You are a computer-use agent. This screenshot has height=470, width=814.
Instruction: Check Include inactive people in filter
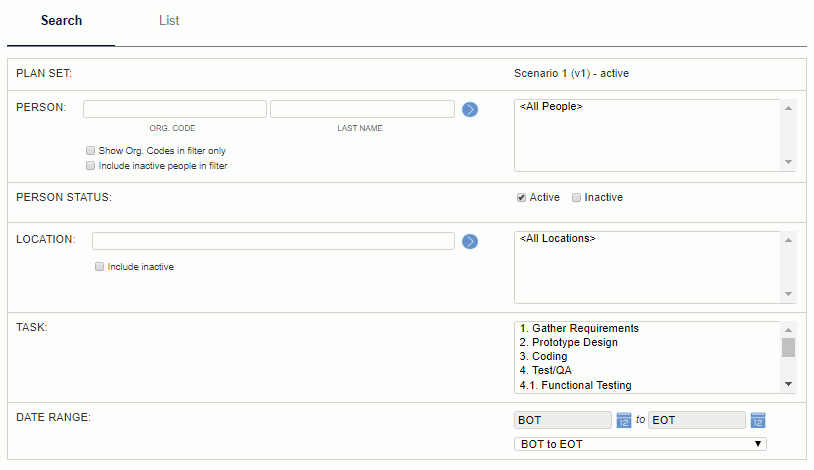pyautogui.click(x=90, y=166)
